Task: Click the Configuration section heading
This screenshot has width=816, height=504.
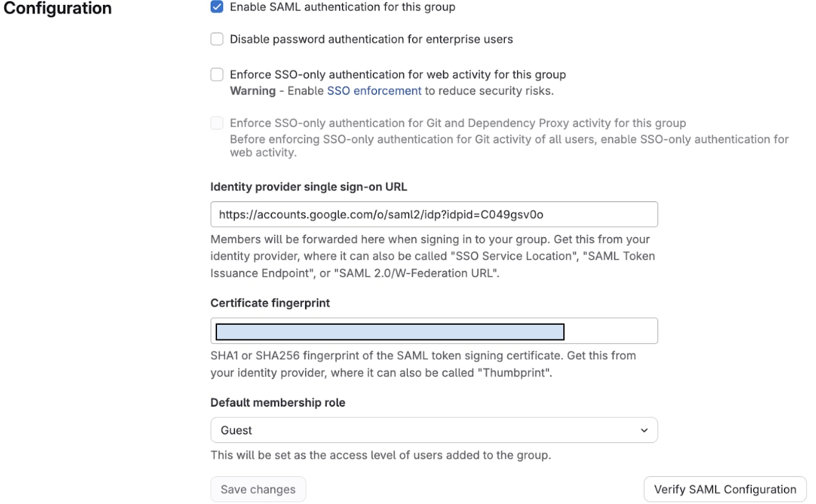Action: pos(57,8)
